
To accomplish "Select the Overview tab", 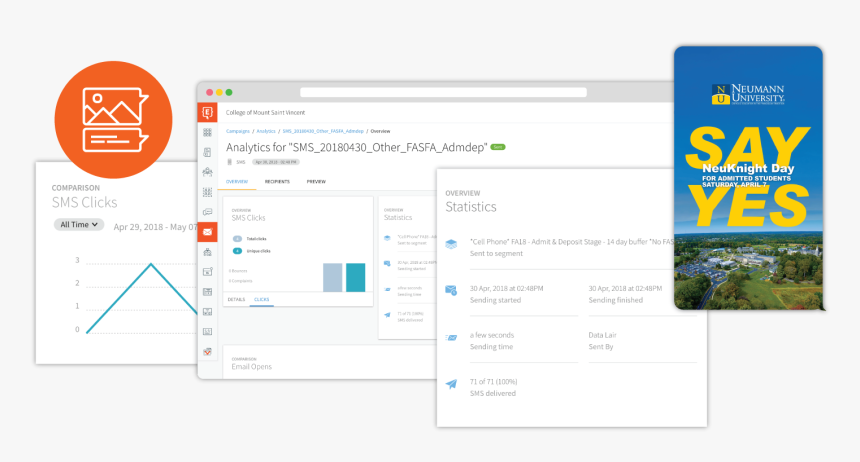I will tap(236, 182).
